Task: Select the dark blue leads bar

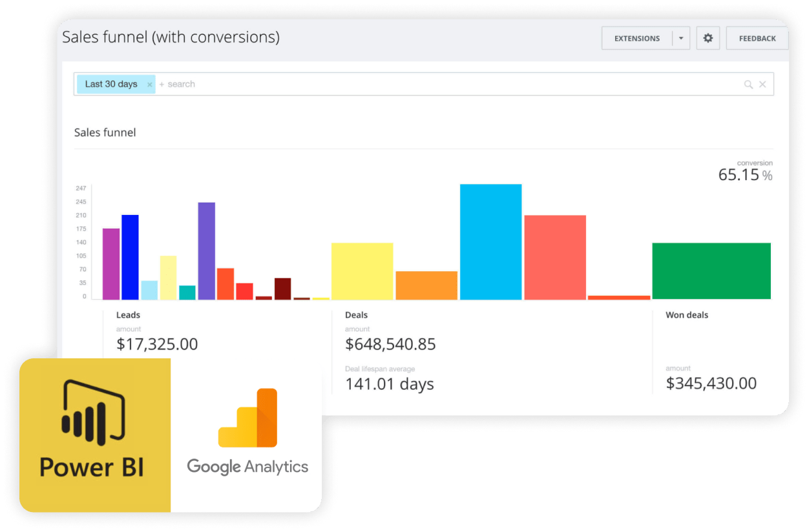Action: (x=130, y=257)
